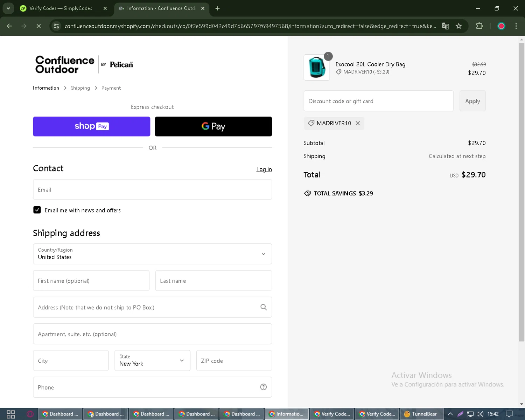Open the Windows notification center icon

coord(509,414)
